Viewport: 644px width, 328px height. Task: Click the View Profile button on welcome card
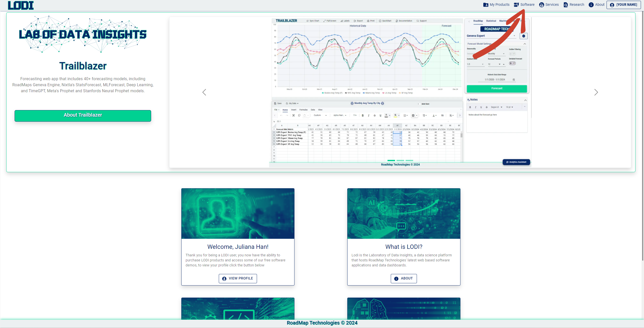238,278
